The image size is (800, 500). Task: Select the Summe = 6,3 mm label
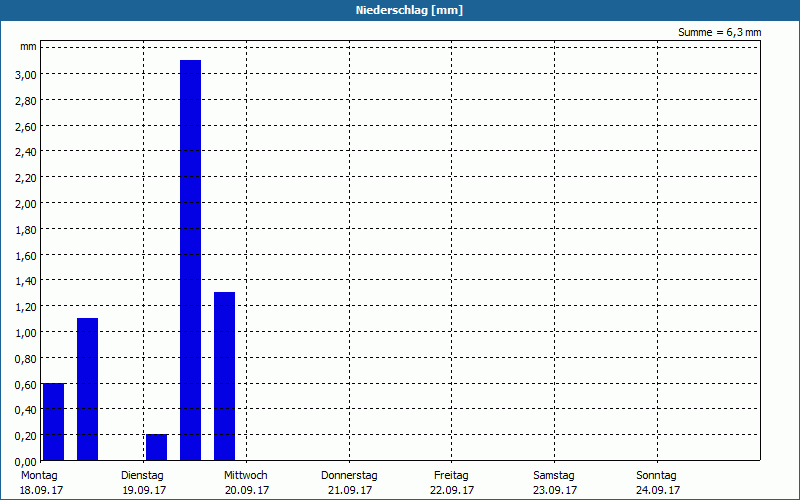click(x=719, y=32)
